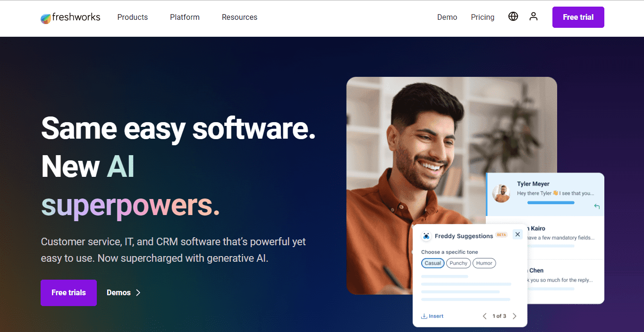This screenshot has width=644, height=332.
Task: Close the Freddy Suggestions panel
Action: 517,234
